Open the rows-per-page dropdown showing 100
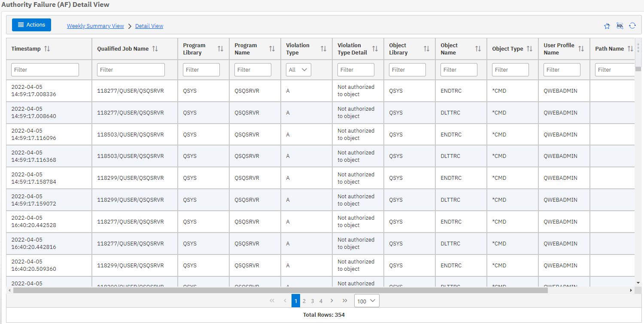Viewport: 644px width, 324px height. coord(367,301)
